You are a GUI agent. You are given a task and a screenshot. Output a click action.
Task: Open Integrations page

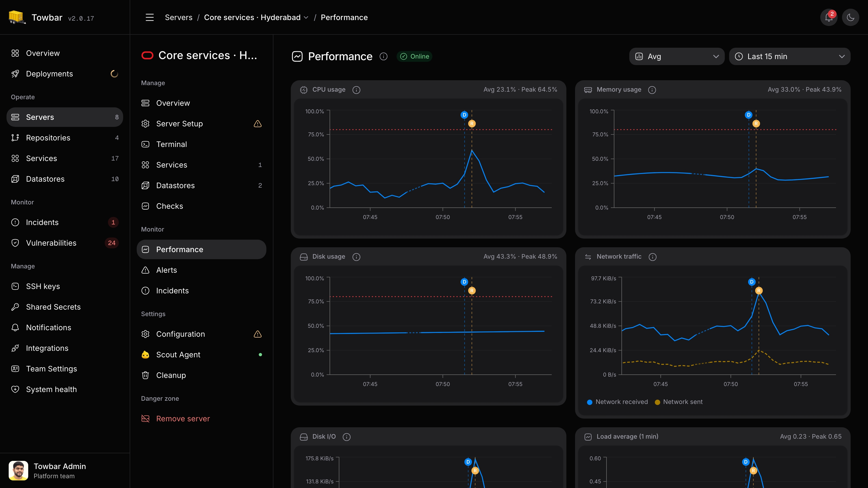[65, 348]
